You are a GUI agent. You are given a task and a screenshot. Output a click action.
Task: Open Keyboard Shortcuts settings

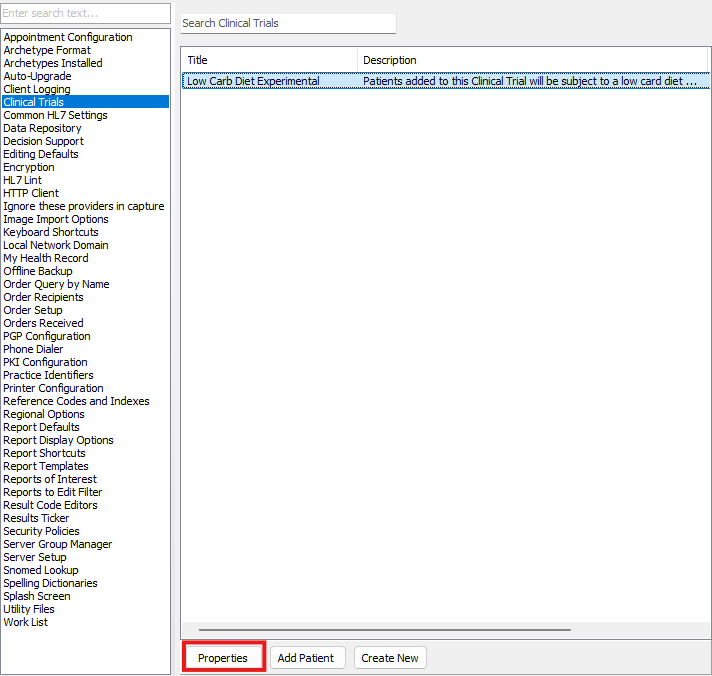pyautogui.click(x=51, y=232)
